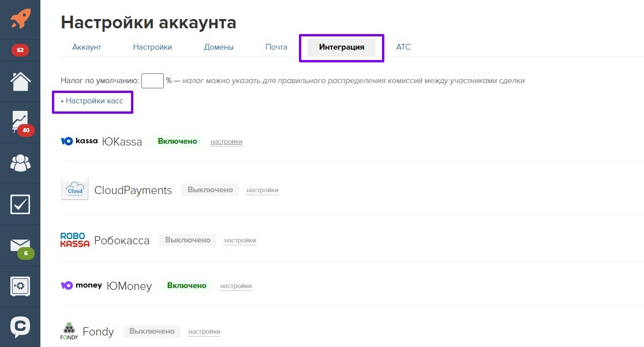
Task: Switch to the АТС tab
Action: coord(403,47)
